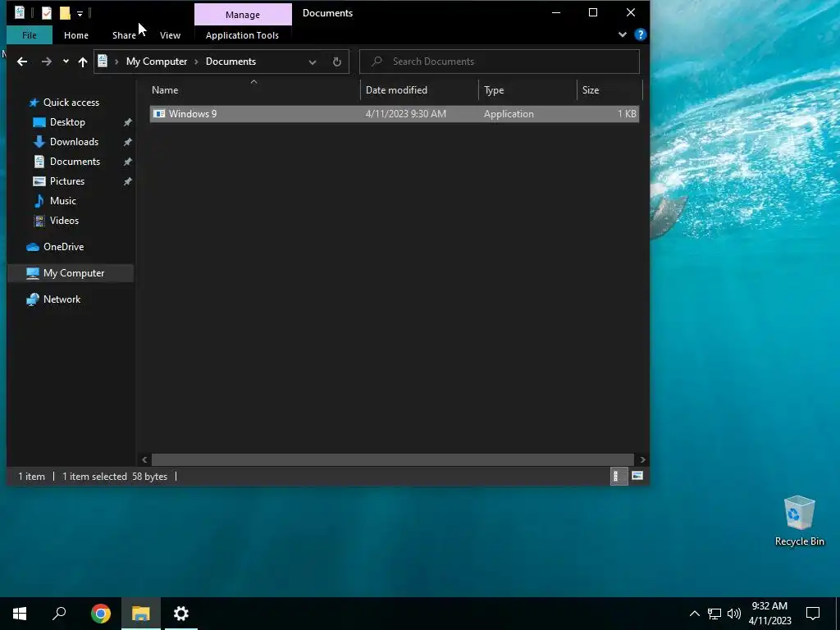This screenshot has width=840, height=630.
Task: Click the File Explorer taskbar icon
Action: coord(141,614)
